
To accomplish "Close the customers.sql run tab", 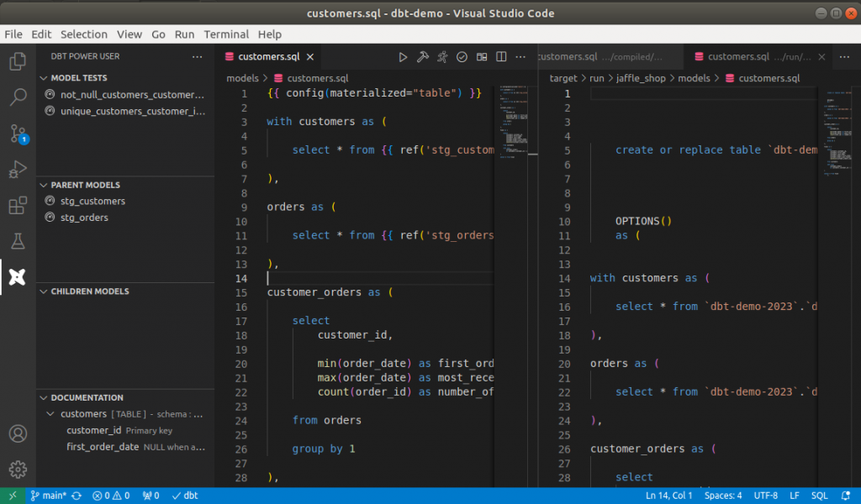I will (x=821, y=57).
